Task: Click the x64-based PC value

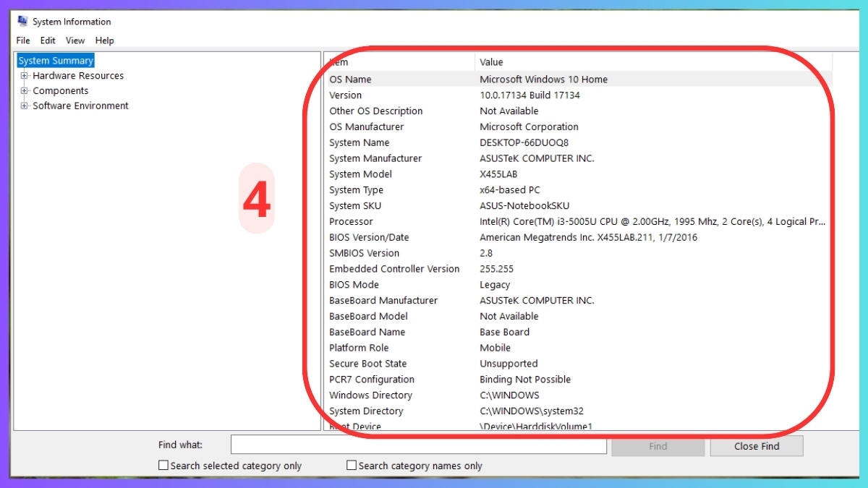Action: point(510,190)
